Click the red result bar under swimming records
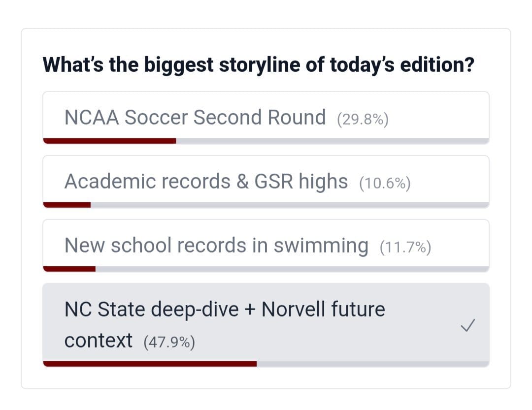The width and height of the screenshot is (532, 410). point(69,269)
